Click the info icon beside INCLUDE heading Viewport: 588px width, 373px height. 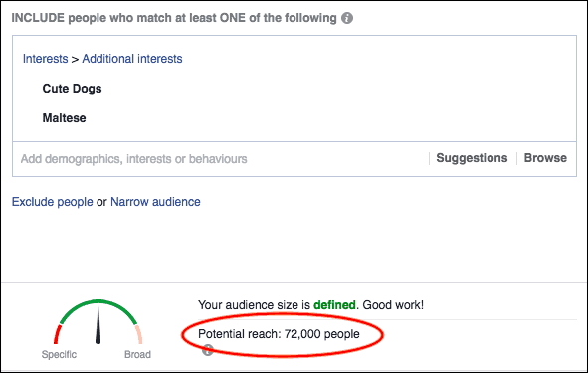coord(347,18)
